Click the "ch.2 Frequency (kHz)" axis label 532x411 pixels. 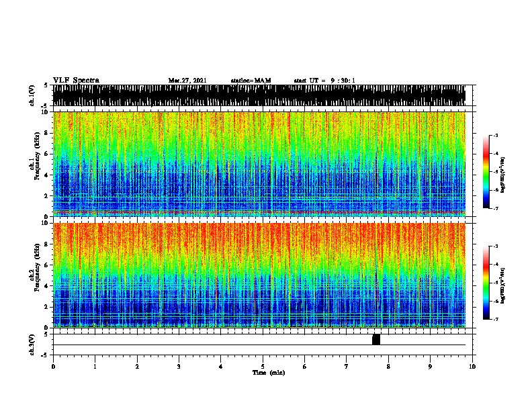tap(34, 267)
